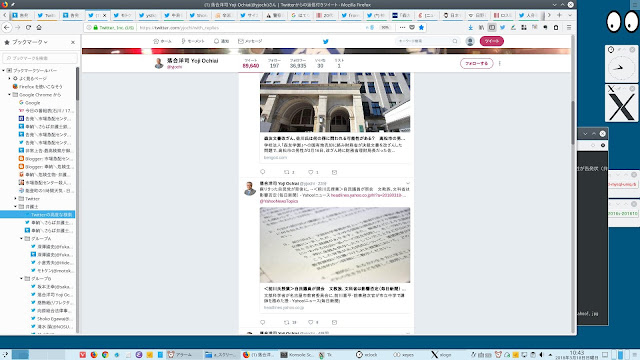Image resolution: width=640 pixels, height=360 pixels.
Task: Open the Shoko Egawa bookmark
Action: 52,318
